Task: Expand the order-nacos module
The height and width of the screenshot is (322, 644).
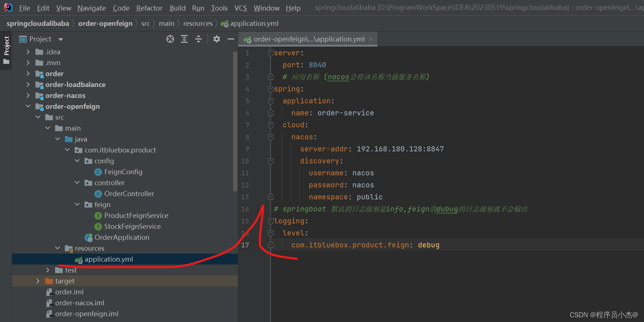Action: click(28, 96)
